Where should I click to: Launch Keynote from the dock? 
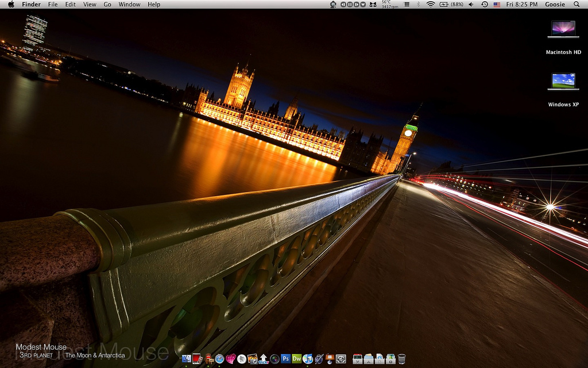point(330,359)
